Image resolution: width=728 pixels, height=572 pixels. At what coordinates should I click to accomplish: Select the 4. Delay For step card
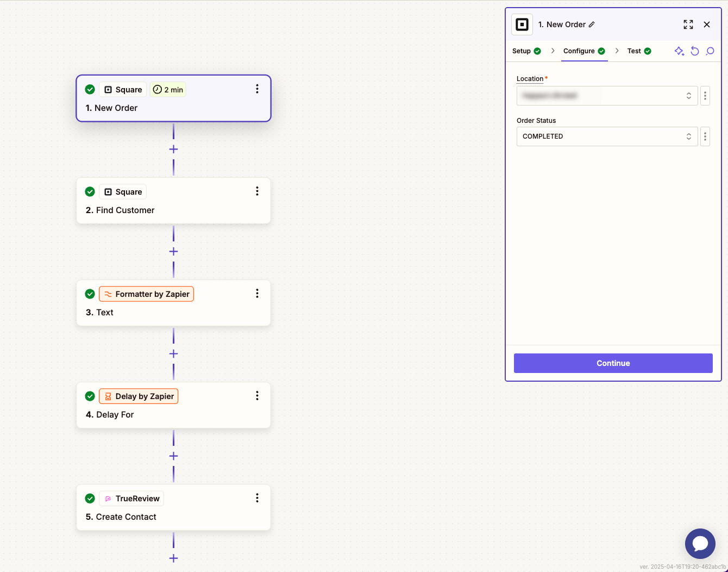click(x=173, y=405)
